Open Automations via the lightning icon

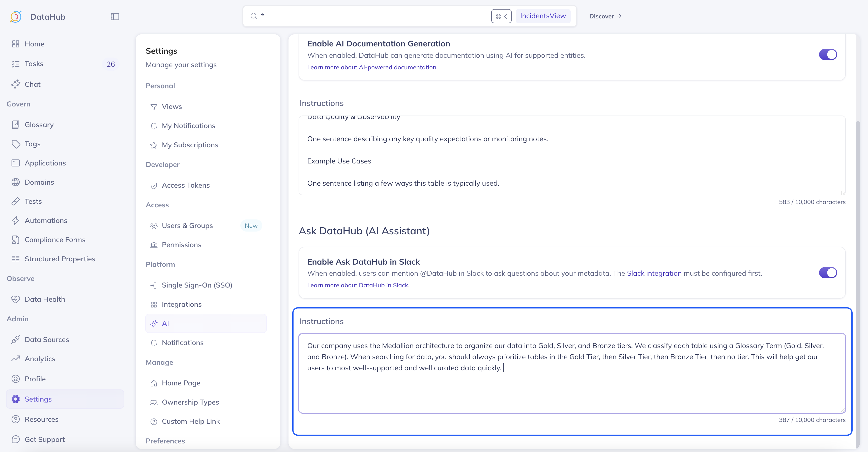coord(15,220)
